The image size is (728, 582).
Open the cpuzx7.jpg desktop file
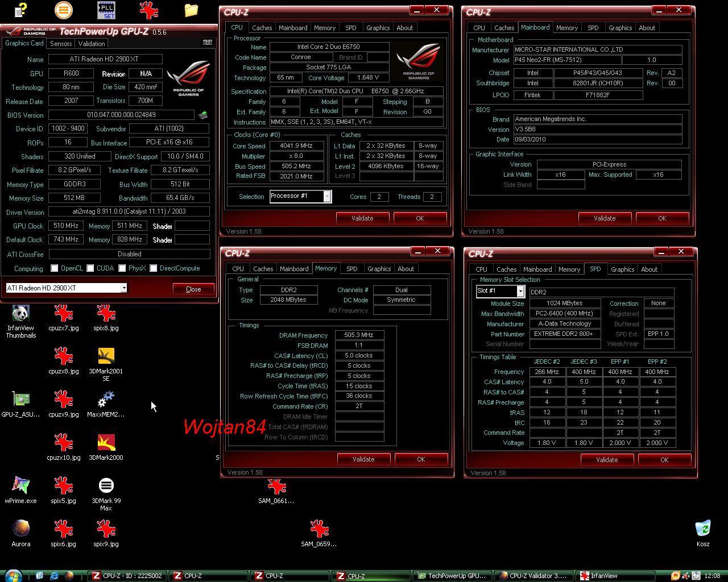click(x=64, y=318)
